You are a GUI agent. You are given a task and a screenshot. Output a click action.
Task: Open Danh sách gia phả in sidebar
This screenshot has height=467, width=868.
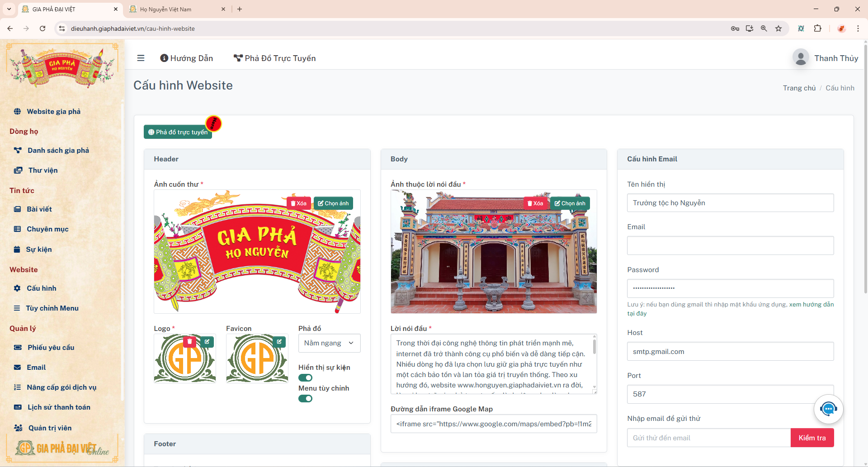pos(58,151)
